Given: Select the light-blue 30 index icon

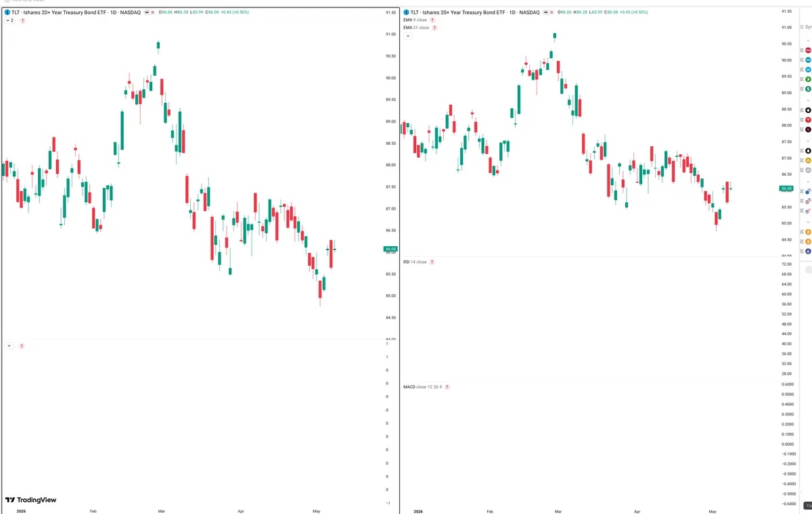Looking at the screenshot, I should coord(808,70).
